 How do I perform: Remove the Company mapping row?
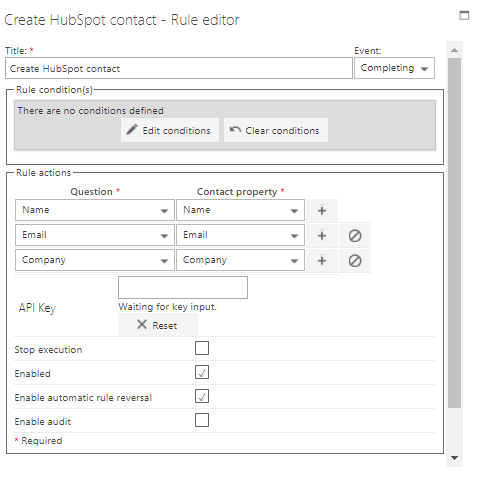click(355, 261)
